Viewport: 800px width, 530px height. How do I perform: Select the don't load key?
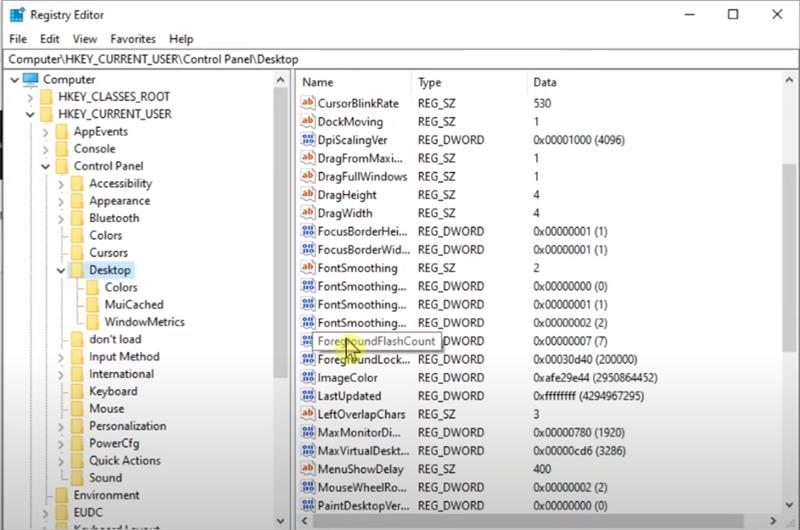115,339
